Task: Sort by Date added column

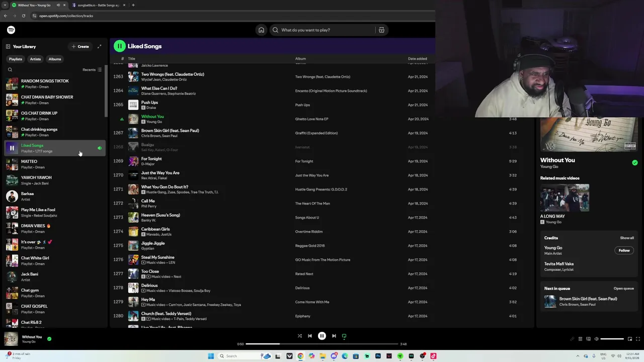Action: pos(417,59)
